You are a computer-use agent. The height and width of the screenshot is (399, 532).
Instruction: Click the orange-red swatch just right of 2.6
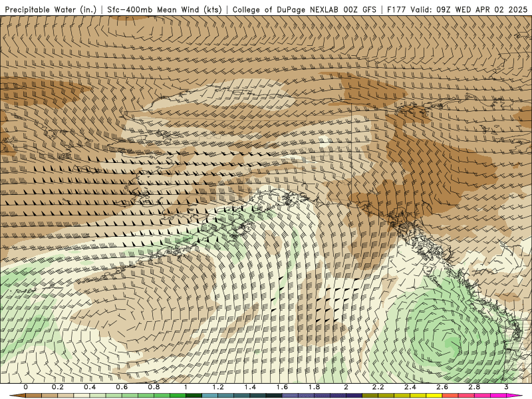click(x=450, y=395)
